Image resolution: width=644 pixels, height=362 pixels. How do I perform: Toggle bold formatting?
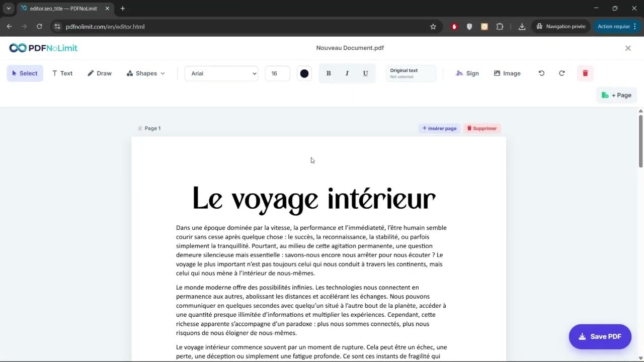[329, 73]
